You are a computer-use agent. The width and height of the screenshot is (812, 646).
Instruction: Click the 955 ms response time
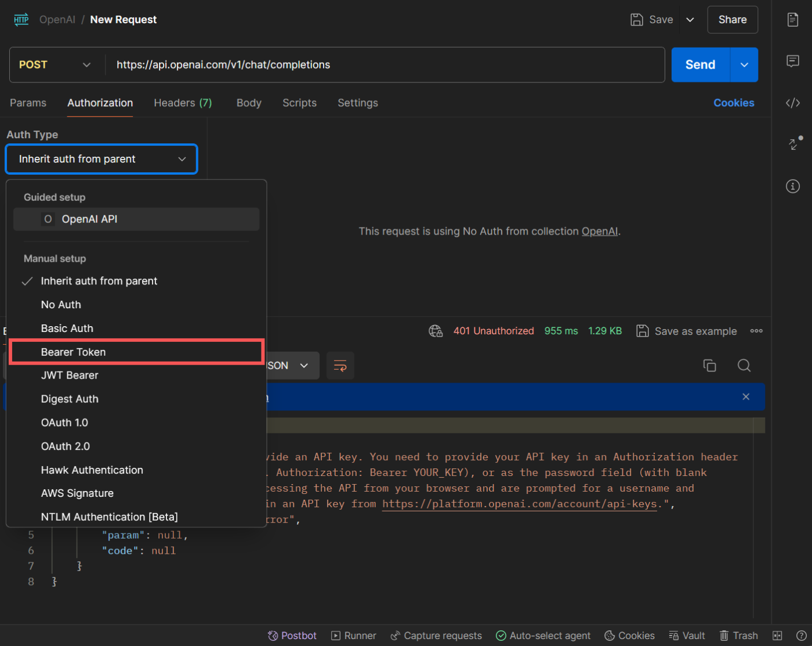pyautogui.click(x=561, y=331)
